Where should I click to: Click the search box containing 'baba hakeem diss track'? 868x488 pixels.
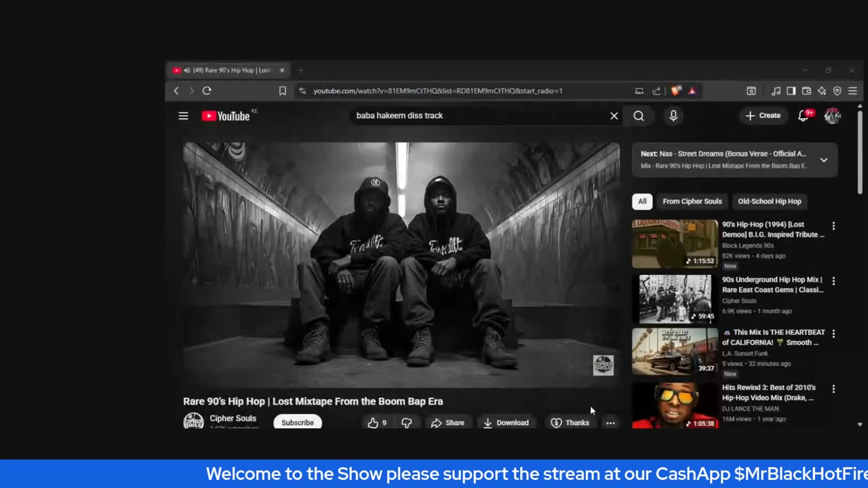click(x=478, y=116)
